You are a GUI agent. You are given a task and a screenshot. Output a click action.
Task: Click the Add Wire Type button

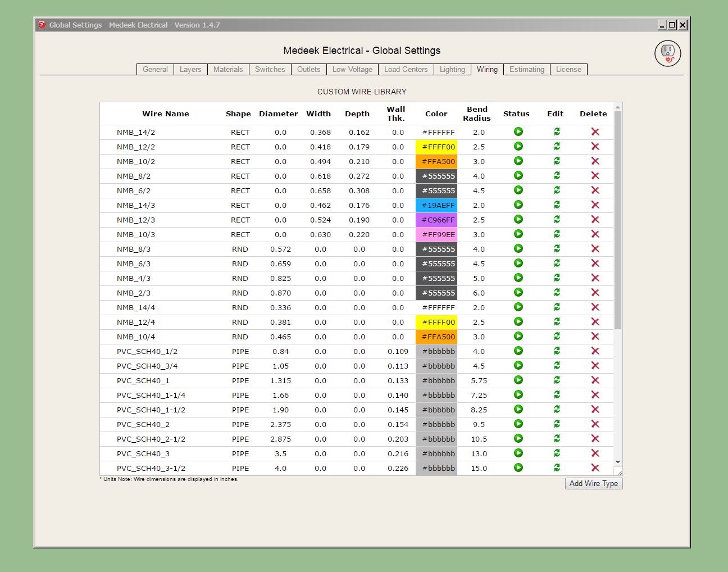pyautogui.click(x=594, y=483)
